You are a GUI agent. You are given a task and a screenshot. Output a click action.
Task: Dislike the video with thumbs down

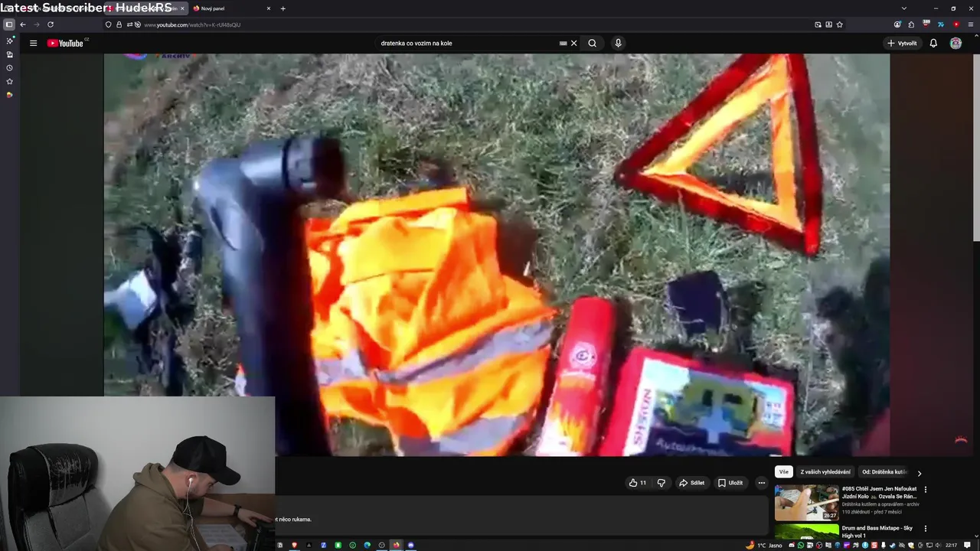[x=661, y=483]
